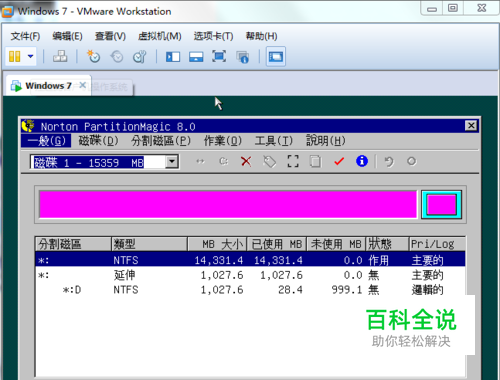The width and height of the screenshot is (500, 380).
Task: Click the copy partition icon
Action: coord(315,161)
